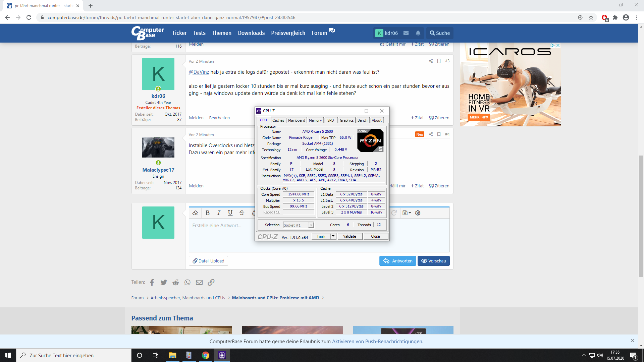Toggle underline formatting in reply editor
Screen dimensions: 644x362
(230, 213)
